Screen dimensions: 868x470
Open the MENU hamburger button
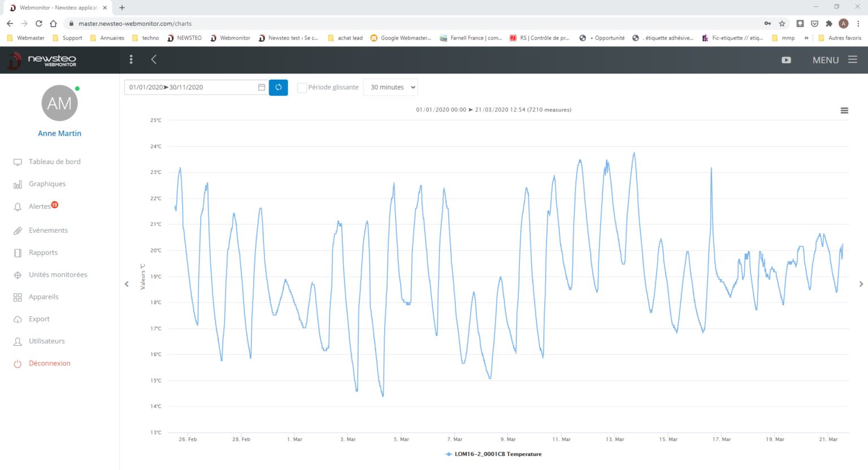[x=835, y=60]
